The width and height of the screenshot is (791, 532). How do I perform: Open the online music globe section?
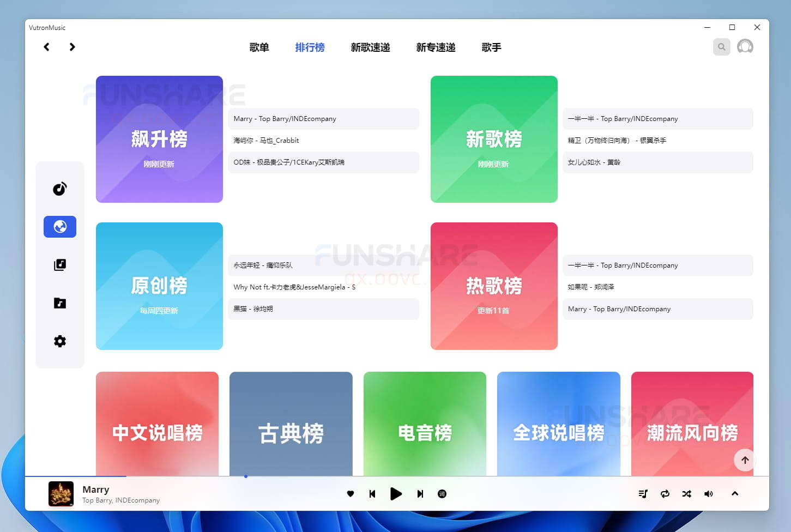(x=60, y=227)
